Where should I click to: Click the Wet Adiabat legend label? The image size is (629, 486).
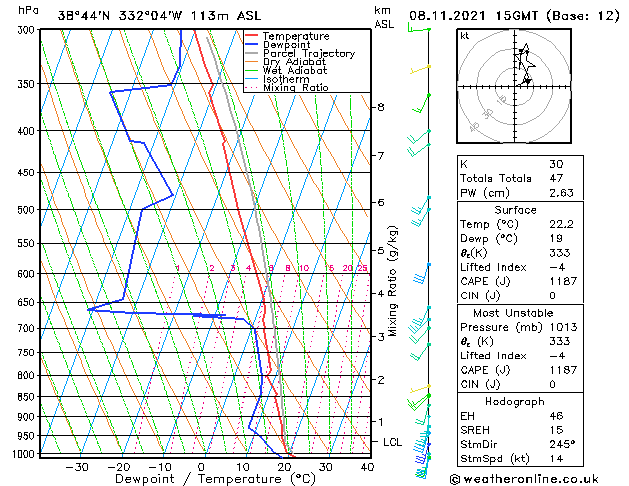coord(295,70)
